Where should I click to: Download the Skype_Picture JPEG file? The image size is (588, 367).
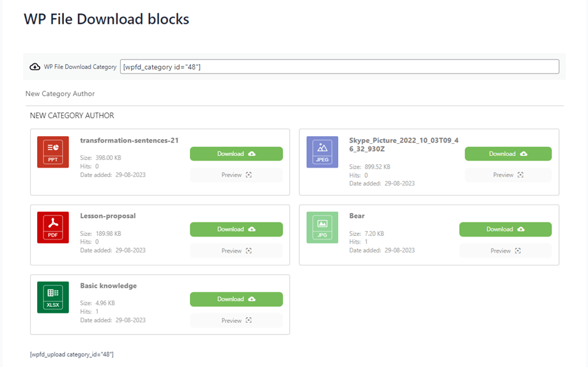click(x=507, y=154)
